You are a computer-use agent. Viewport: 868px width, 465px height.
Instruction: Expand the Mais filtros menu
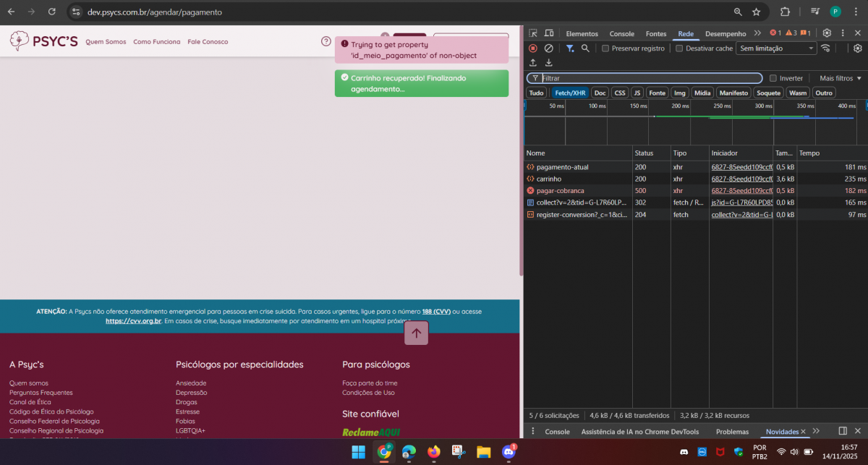[841, 78]
